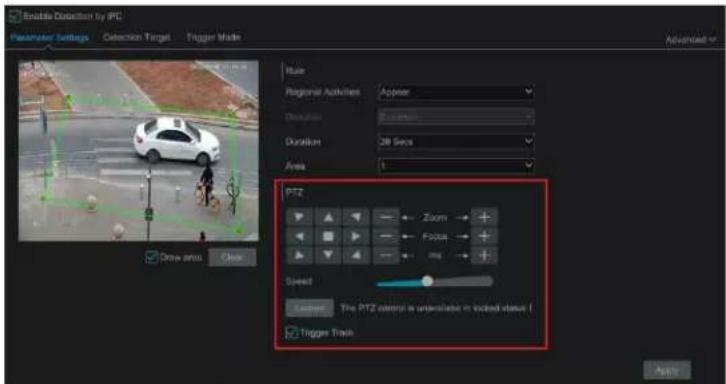Click the Clear button under the preview

point(232,258)
